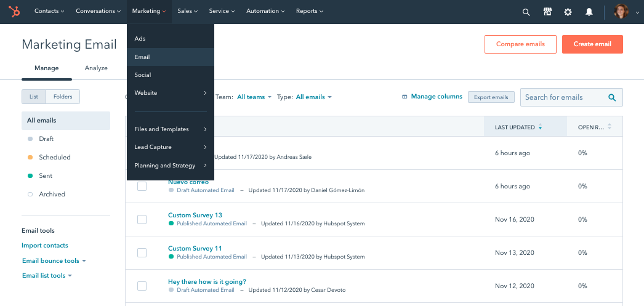Viewport: 644px width, 306px height.
Task: Open the Conversations nav dropdown
Action: [98, 12]
